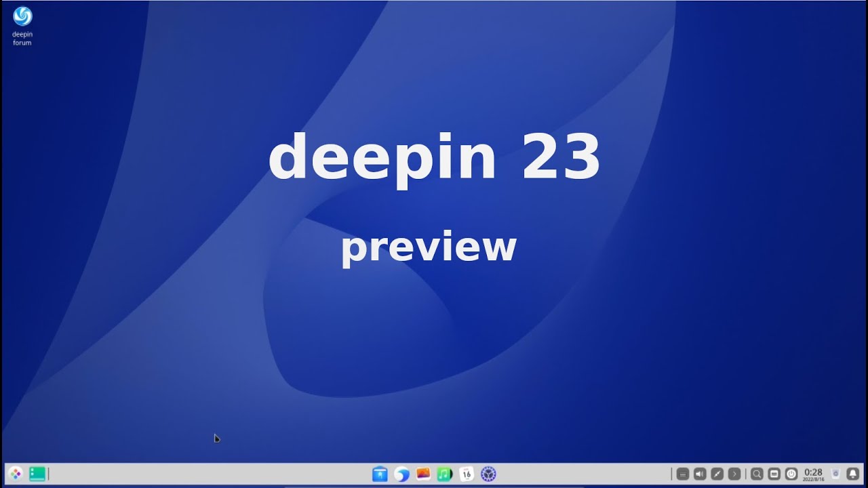
Task: Open Grand Search from the dock
Action: click(757, 474)
